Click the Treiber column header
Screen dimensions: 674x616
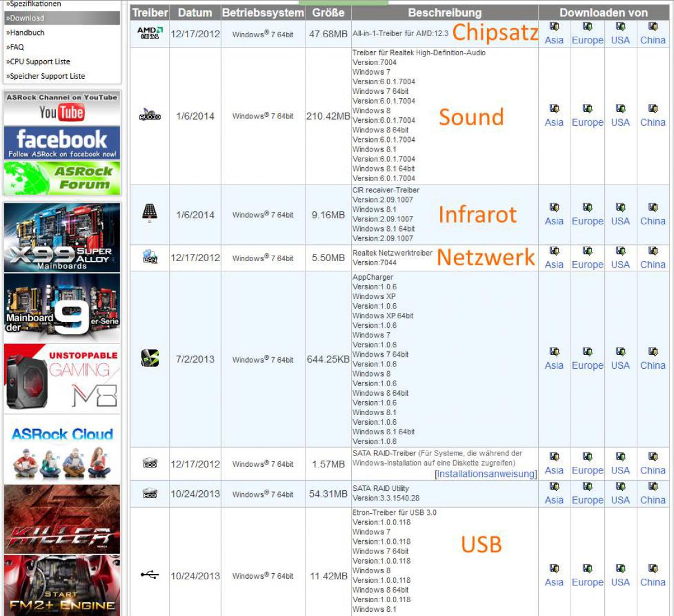[x=150, y=13]
